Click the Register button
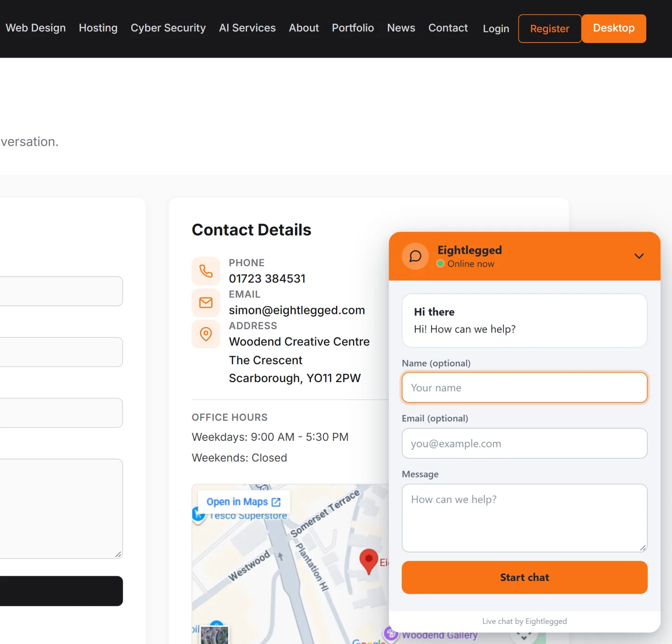This screenshot has width=672, height=644. pos(550,28)
